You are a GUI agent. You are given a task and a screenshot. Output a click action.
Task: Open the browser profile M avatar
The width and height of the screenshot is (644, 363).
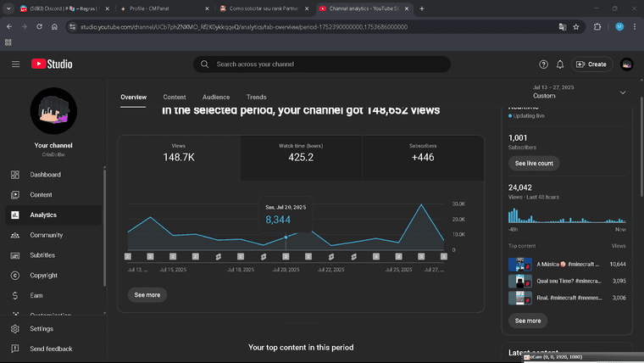pos(619,27)
